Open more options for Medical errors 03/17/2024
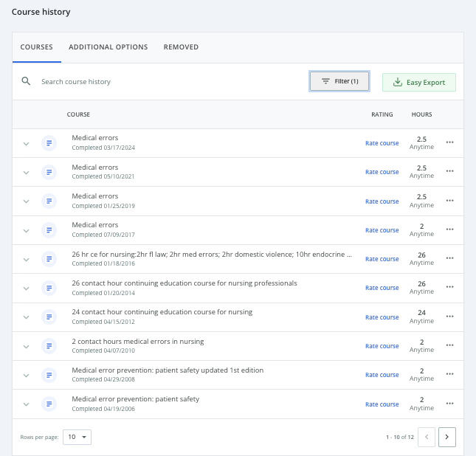 click(x=449, y=142)
